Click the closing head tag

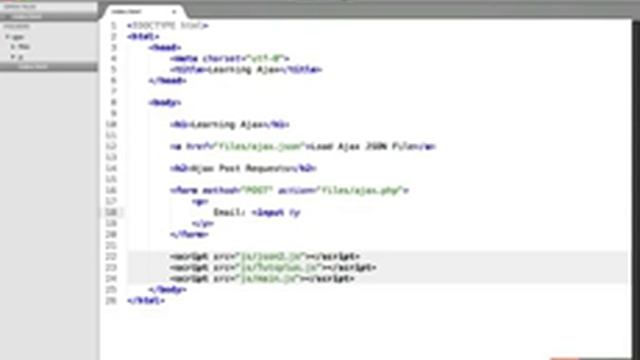(167, 81)
